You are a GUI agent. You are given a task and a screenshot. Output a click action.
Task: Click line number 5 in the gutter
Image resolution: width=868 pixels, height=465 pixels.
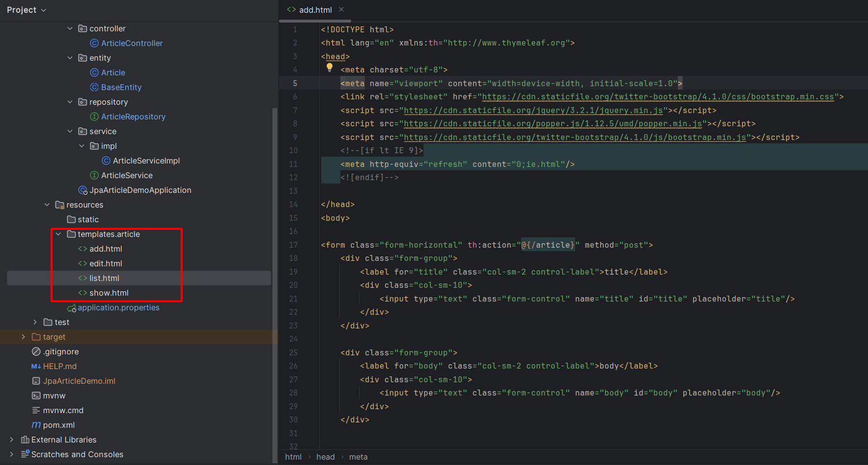pyautogui.click(x=295, y=83)
